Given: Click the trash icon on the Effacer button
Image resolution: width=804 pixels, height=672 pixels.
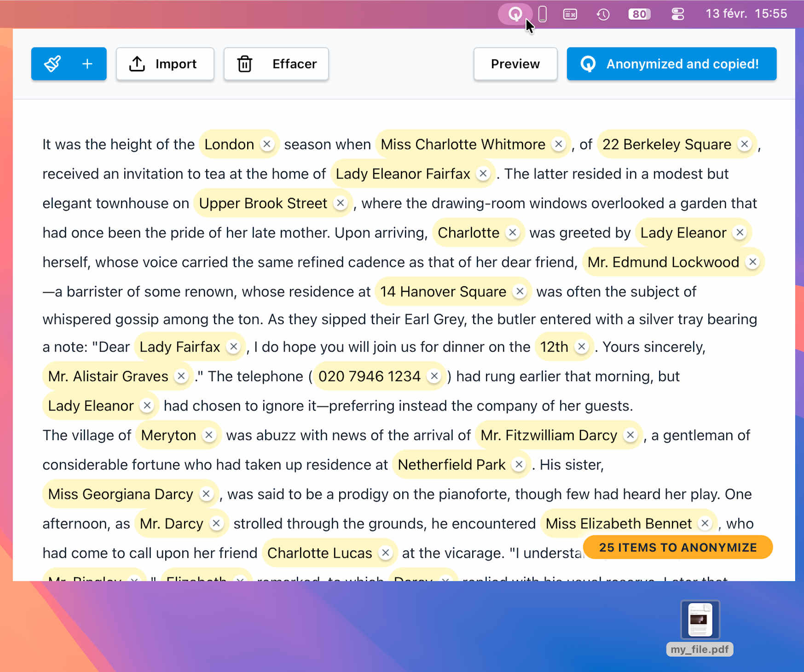Looking at the screenshot, I should click(x=244, y=64).
